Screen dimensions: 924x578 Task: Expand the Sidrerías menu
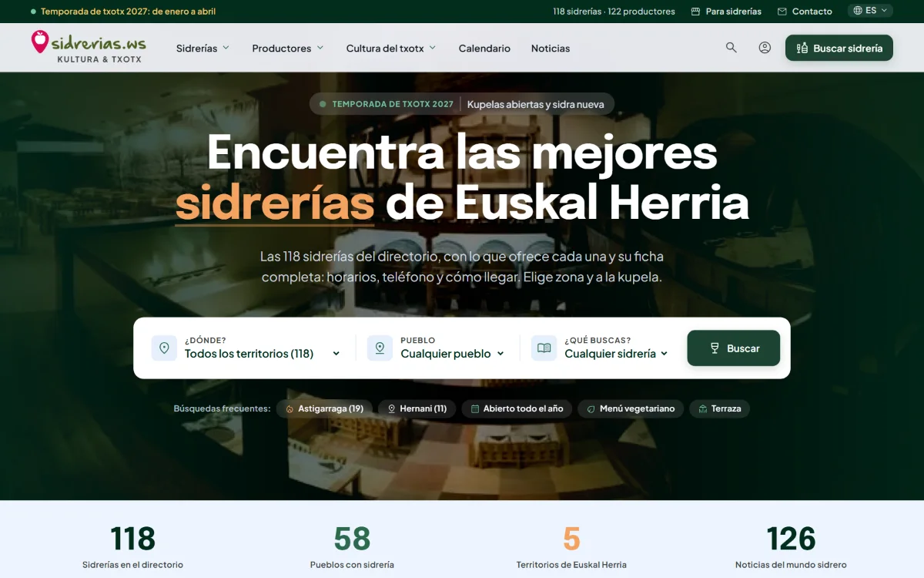pos(203,48)
